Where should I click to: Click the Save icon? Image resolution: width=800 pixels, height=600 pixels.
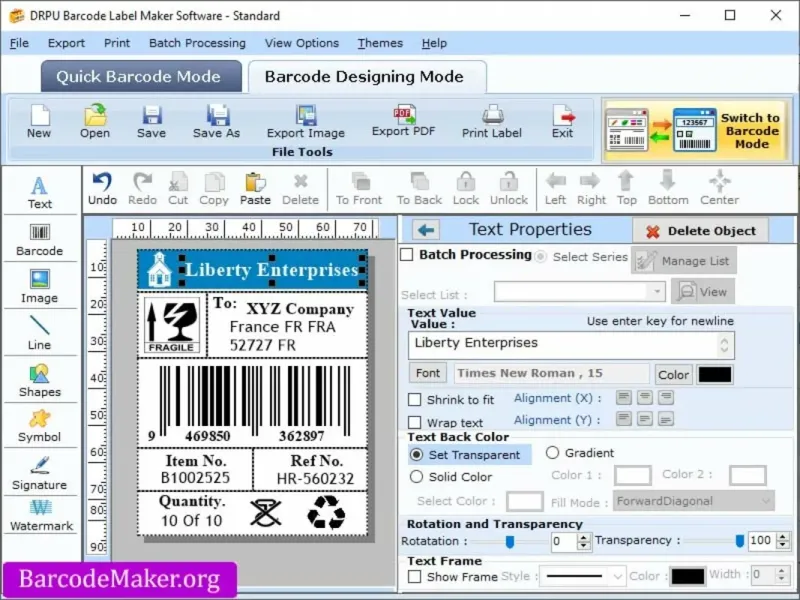point(152,121)
